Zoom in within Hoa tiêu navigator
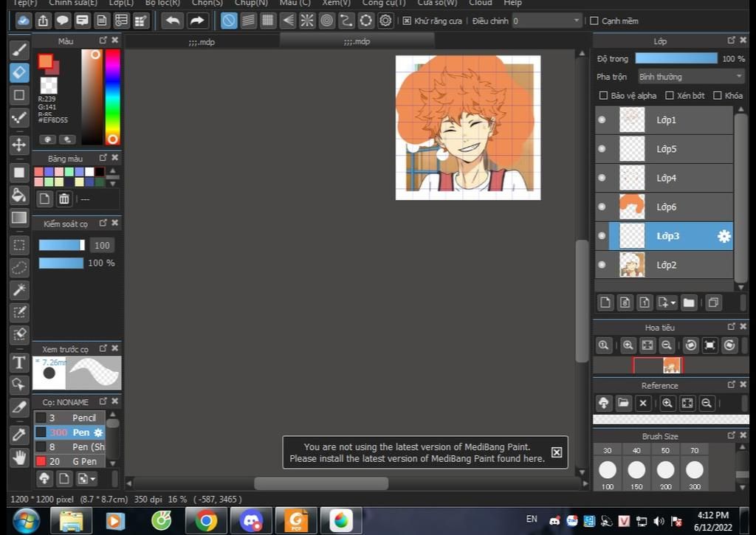Image resolution: width=756 pixels, height=535 pixels. 628,345
